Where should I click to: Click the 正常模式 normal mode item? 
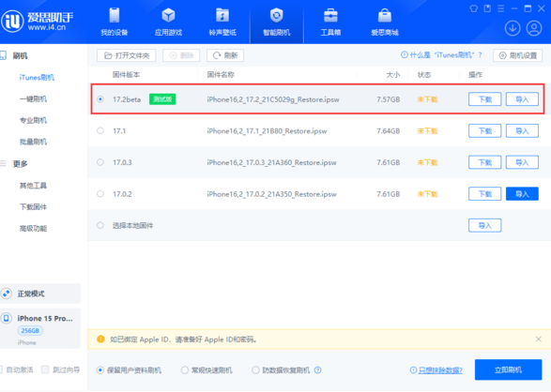tap(40, 294)
